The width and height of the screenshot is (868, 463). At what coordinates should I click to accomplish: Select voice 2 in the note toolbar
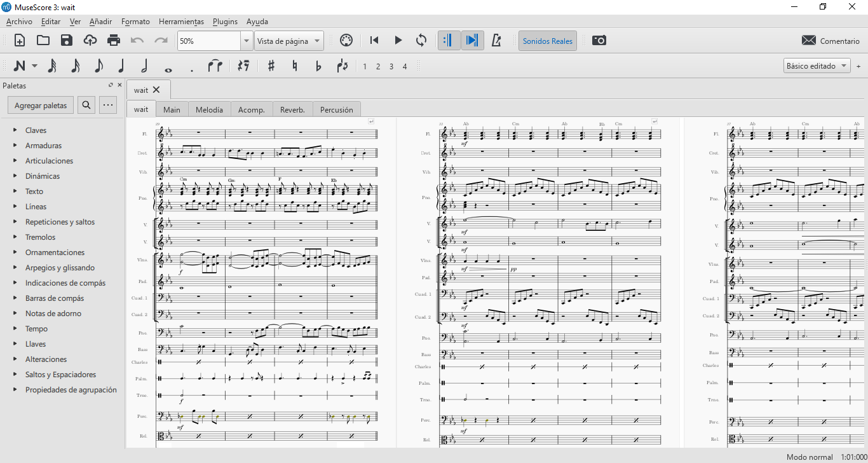[x=377, y=66]
